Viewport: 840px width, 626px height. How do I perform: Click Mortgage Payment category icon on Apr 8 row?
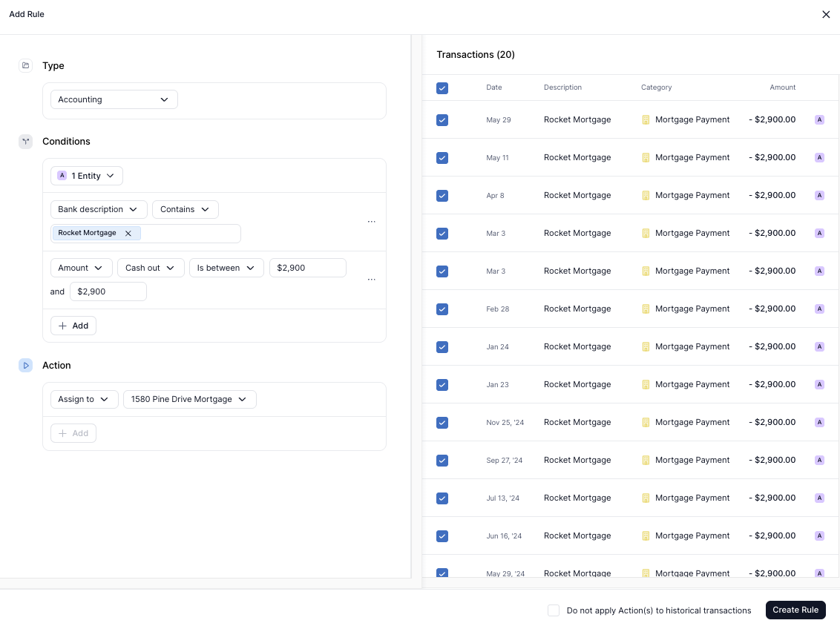tap(646, 196)
